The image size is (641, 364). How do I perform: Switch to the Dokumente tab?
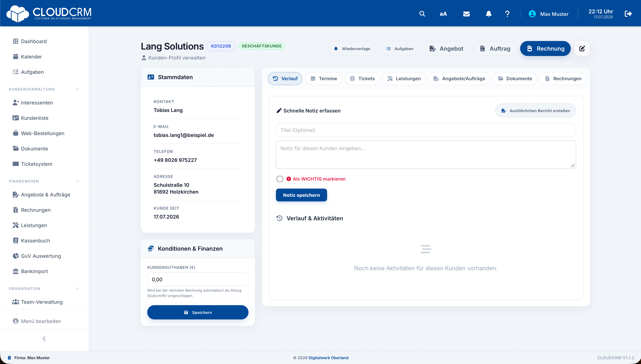(x=515, y=78)
